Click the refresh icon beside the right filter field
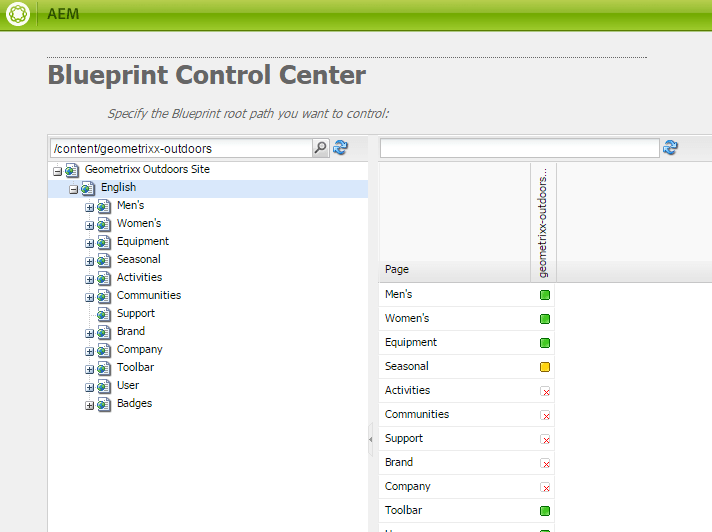Screen dimensions: 712x532 (670, 148)
